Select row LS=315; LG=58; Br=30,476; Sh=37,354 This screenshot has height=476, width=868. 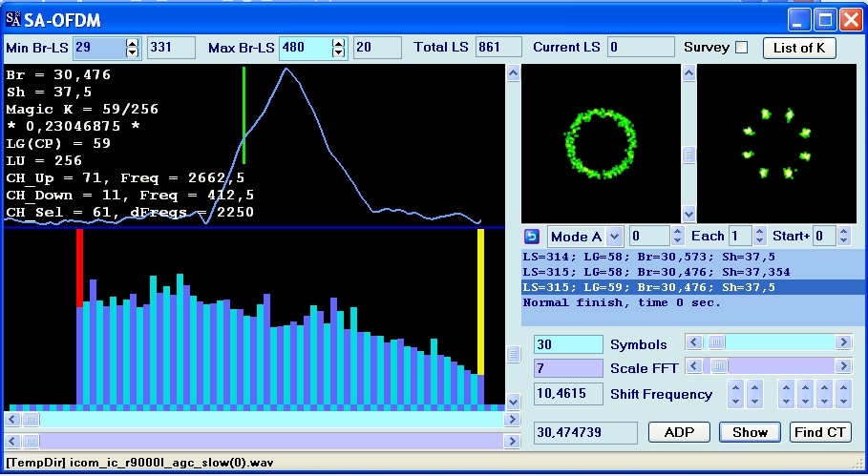tap(694, 272)
